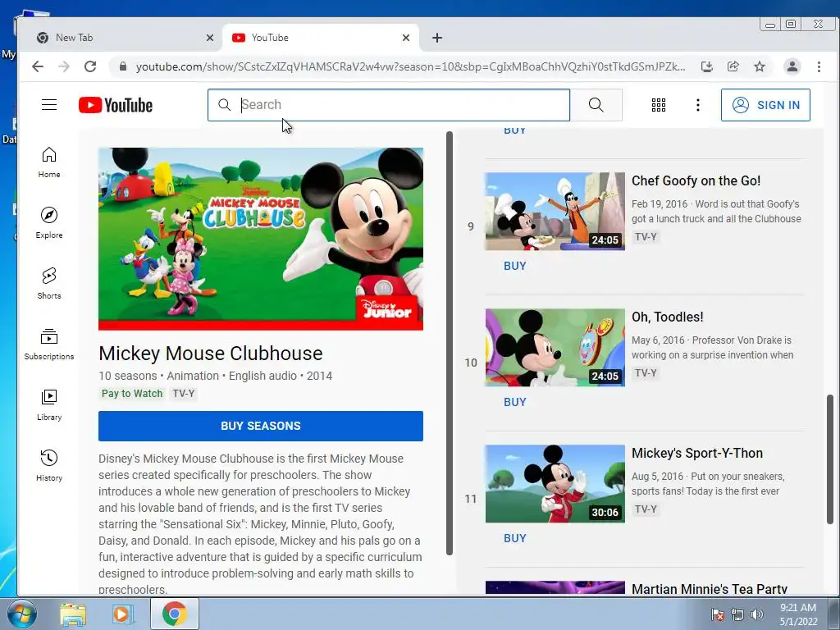Image resolution: width=840 pixels, height=630 pixels.
Task: Click the Mickey Mouse Clubhouse show title
Action: click(211, 354)
